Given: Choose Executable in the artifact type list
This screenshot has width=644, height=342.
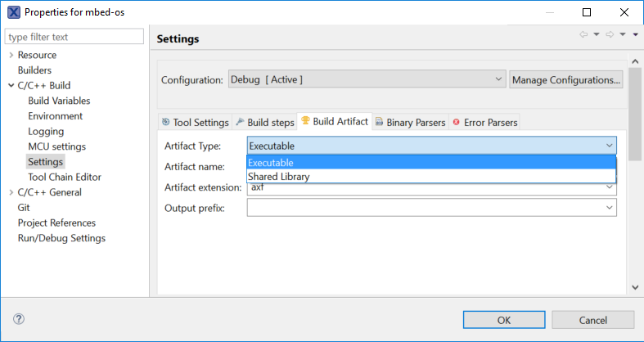Looking at the screenshot, I should coord(272,163).
